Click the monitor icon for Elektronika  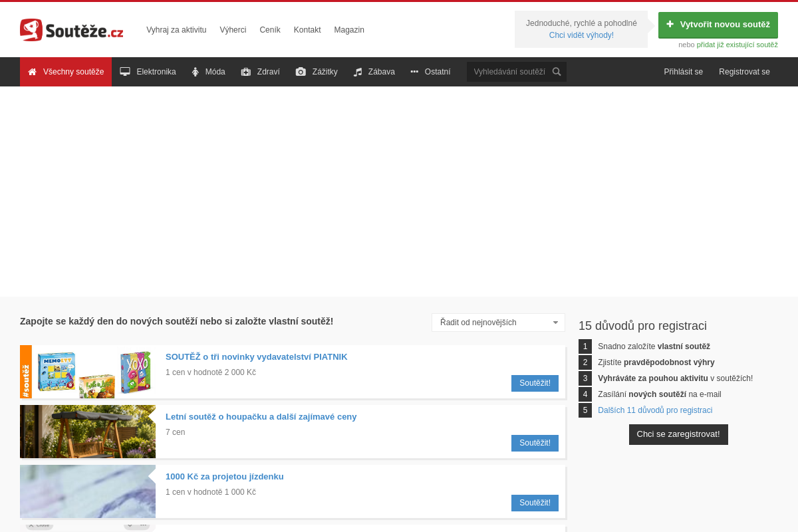[125, 72]
